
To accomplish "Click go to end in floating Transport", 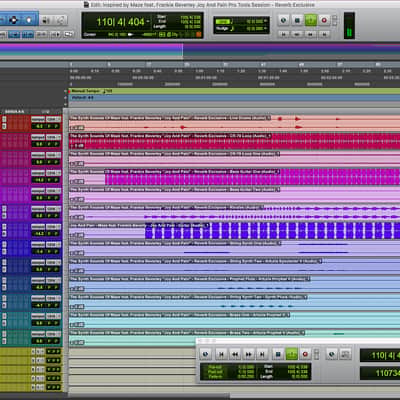I will pyautogui.click(x=262, y=354).
